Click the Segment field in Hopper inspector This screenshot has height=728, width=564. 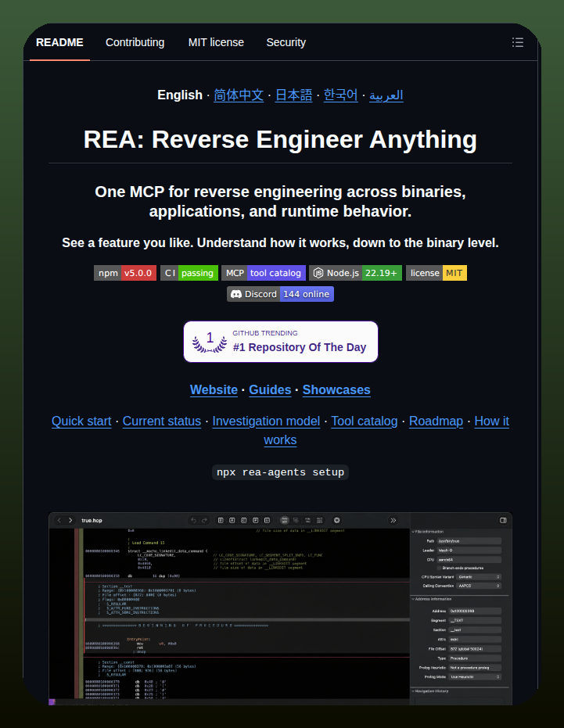[476, 620]
